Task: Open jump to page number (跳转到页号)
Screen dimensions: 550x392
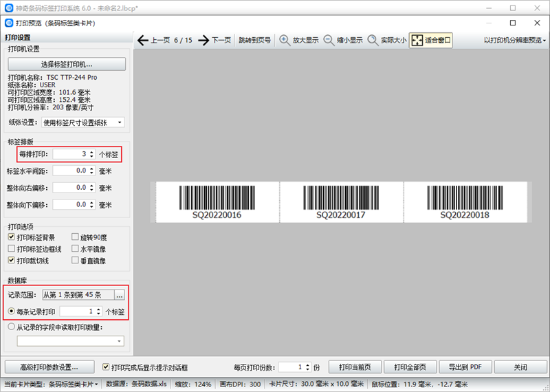Action: (254, 41)
